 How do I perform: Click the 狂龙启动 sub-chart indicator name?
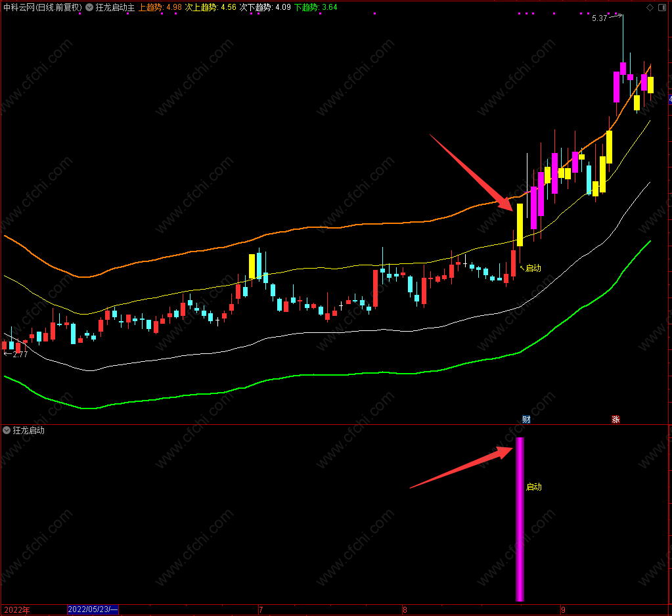click(x=28, y=430)
